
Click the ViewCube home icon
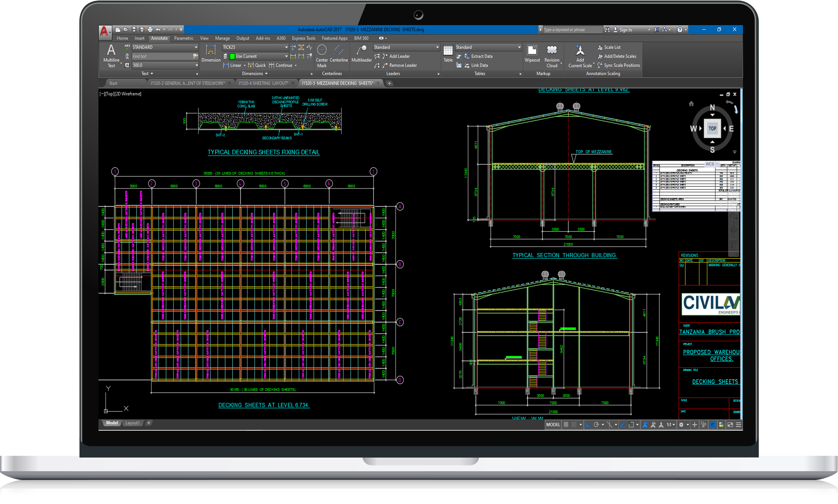(x=691, y=104)
